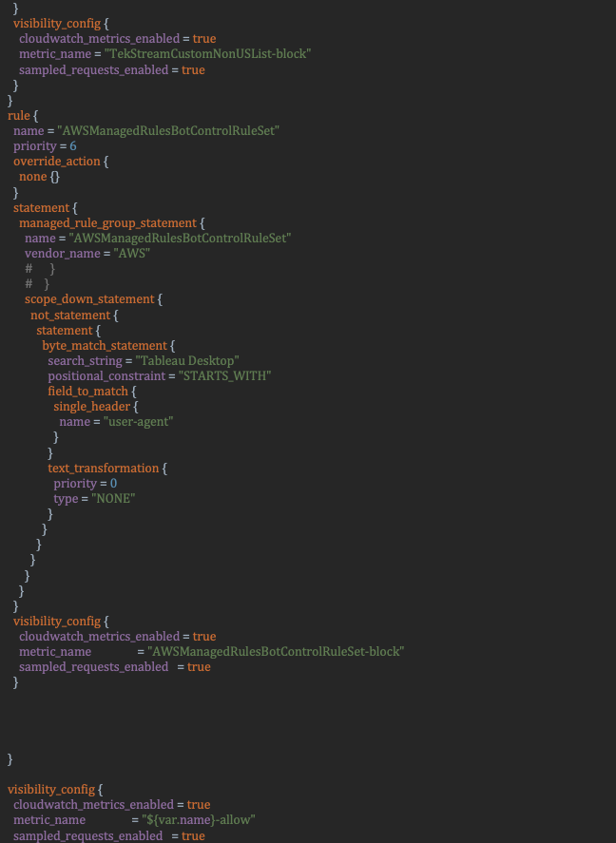
Task: Click the "${var.name}-allow" metric name string
Action: [x=199, y=820]
